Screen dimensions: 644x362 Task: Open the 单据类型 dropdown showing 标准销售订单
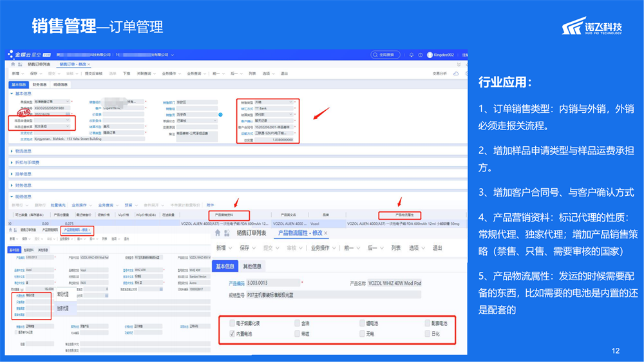coord(52,102)
